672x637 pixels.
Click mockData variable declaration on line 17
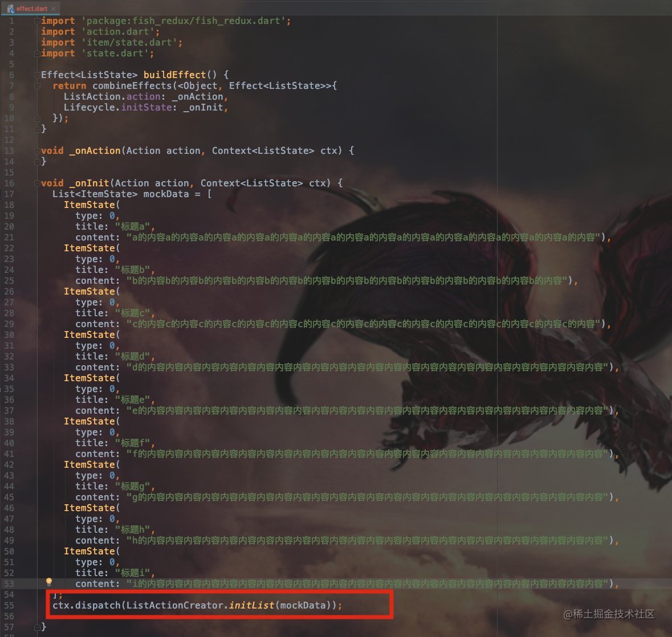(166, 194)
